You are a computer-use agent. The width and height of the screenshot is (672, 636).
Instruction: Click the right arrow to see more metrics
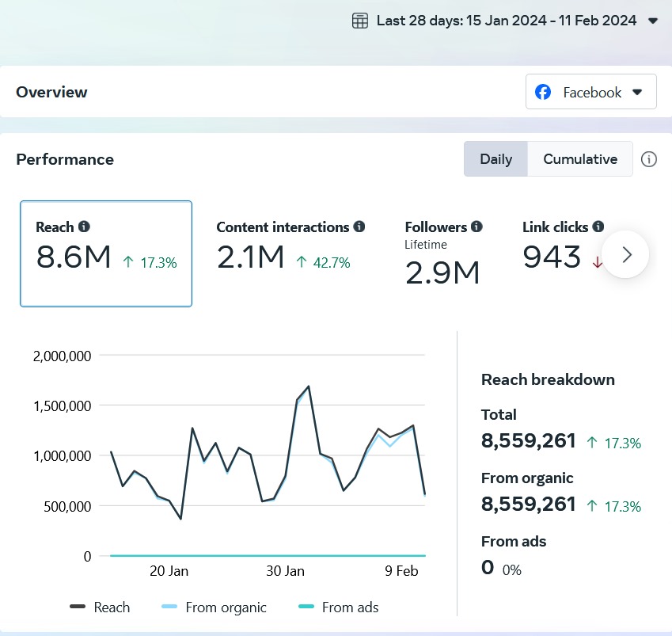pyautogui.click(x=626, y=254)
